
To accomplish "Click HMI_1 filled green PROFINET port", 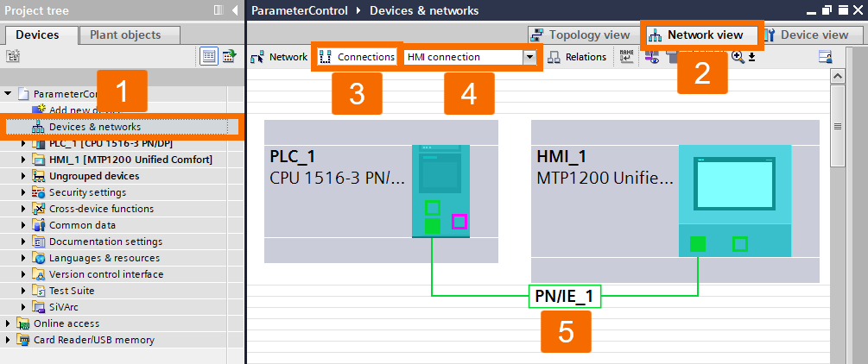I will coord(698,243).
